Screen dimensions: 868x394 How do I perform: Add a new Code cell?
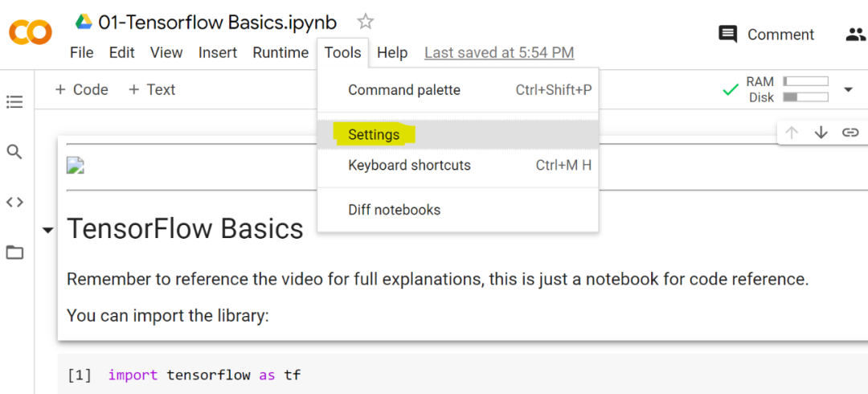pyautogui.click(x=81, y=90)
